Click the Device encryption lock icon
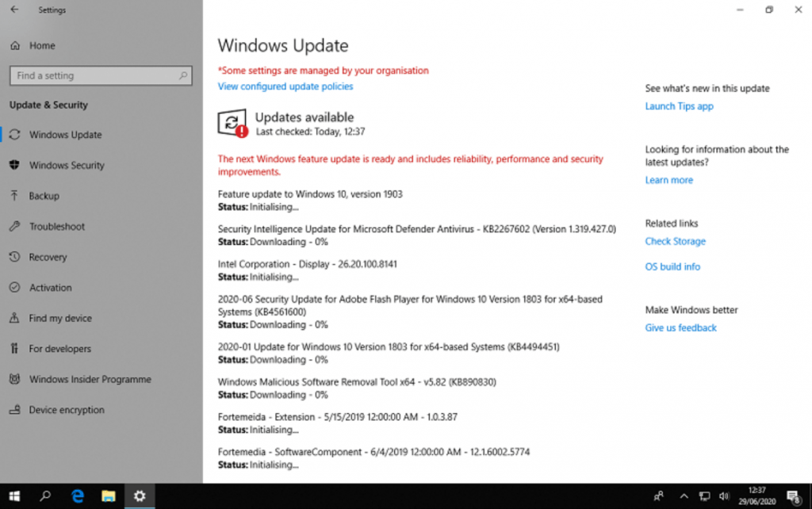Viewport: 812px width, 509px height. 14,410
